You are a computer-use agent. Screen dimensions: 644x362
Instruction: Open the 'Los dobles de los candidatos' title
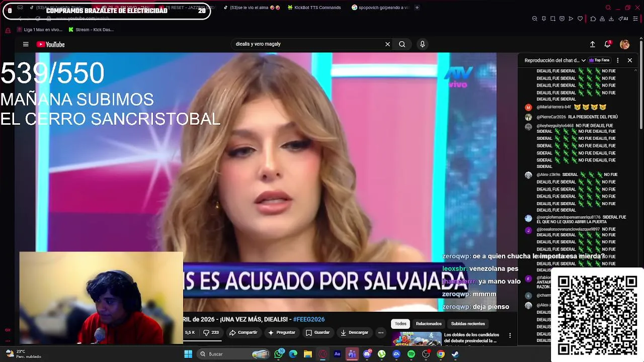tap(471, 338)
